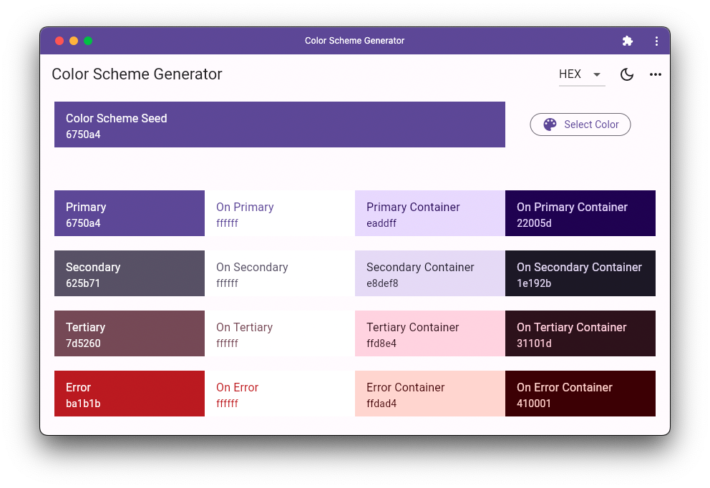The height and width of the screenshot is (488, 710).
Task: Select the On Error ffffff tile
Action: click(x=280, y=394)
